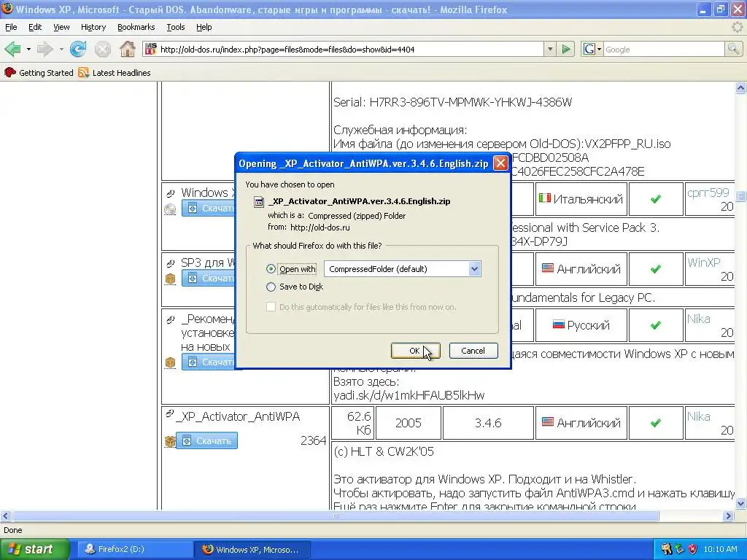
Task: Click the red shield tray icon
Action: 693,549
